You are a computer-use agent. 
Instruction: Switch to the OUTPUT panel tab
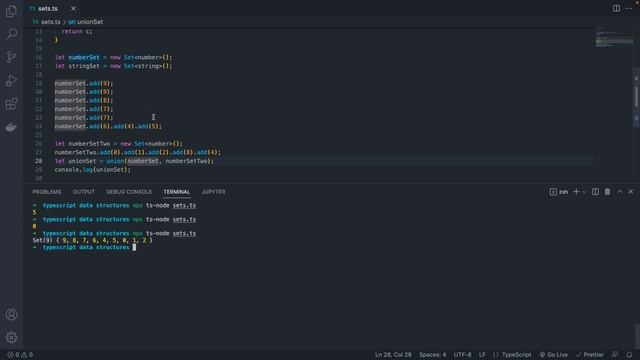(x=84, y=192)
